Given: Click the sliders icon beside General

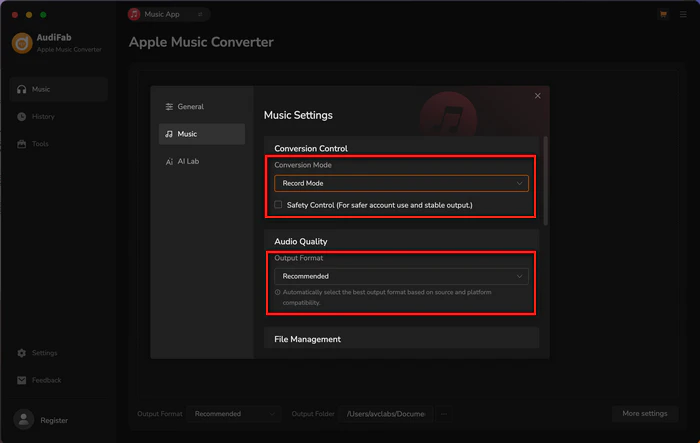Looking at the screenshot, I should coord(169,107).
